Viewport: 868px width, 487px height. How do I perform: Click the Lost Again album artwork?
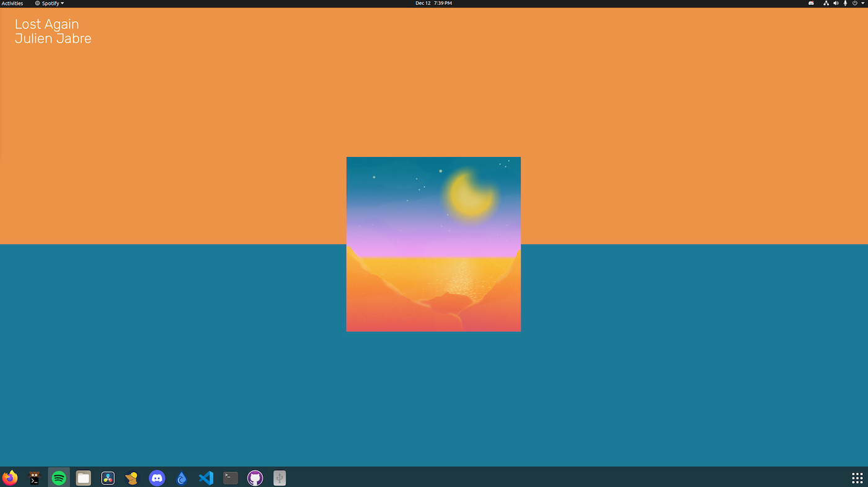tap(433, 244)
